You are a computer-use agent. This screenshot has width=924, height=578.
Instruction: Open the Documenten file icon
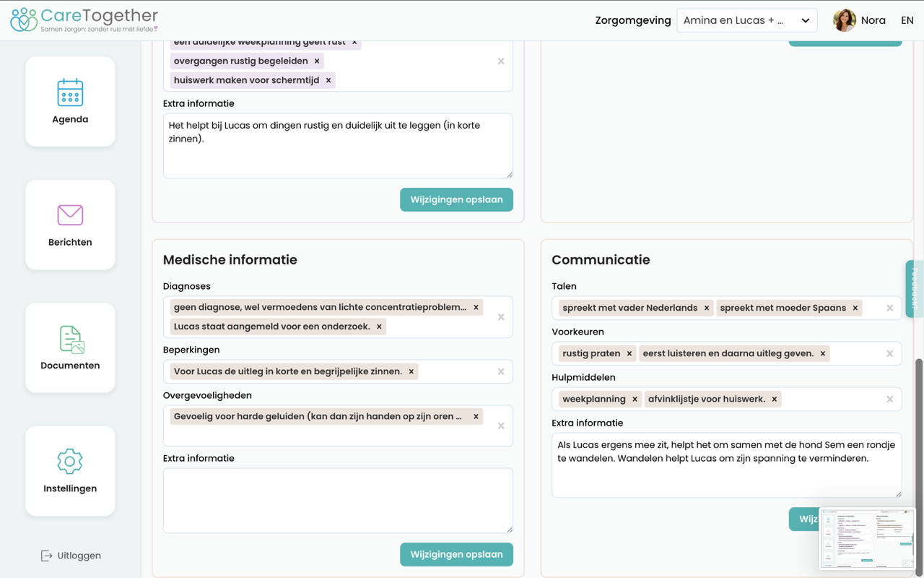[71, 340]
